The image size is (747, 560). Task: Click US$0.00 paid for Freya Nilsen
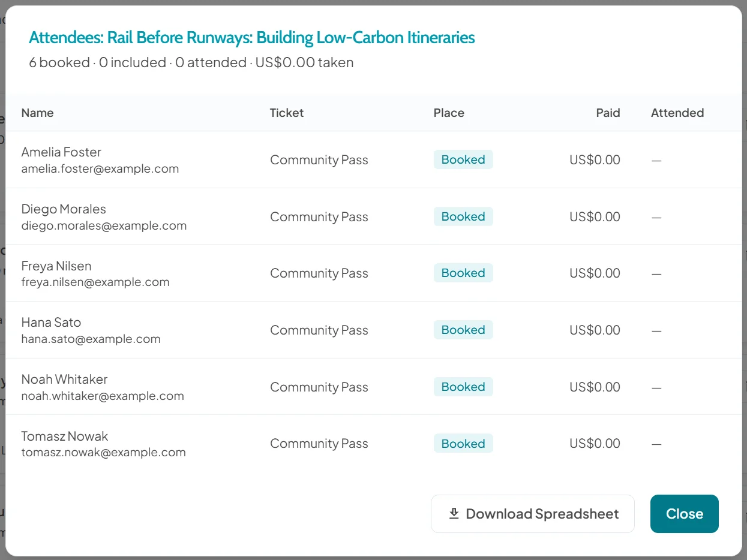click(x=595, y=273)
